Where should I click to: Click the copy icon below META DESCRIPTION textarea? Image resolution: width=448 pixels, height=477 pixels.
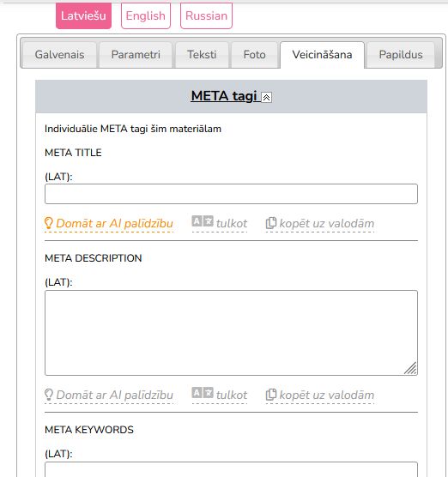coord(271,395)
